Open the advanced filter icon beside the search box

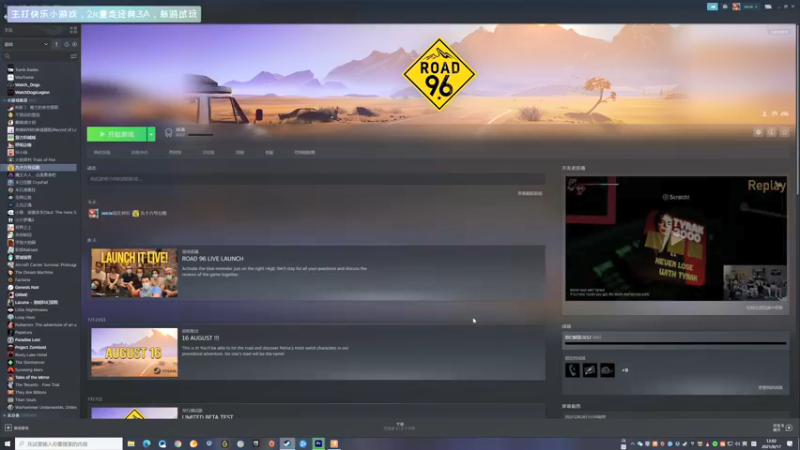point(73,56)
